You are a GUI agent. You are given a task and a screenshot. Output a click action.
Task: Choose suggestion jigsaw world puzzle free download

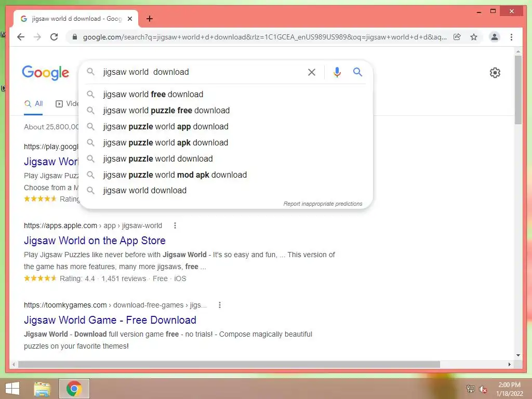(225, 110)
